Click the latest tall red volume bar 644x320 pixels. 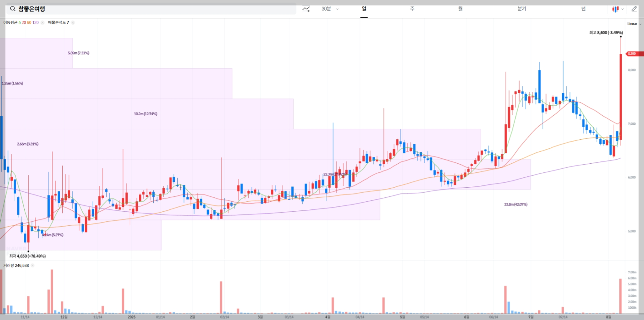(620, 296)
